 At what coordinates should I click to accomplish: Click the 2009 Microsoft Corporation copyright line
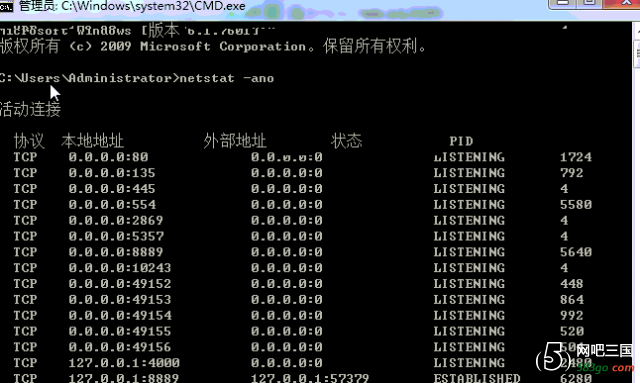pyautogui.click(x=213, y=46)
